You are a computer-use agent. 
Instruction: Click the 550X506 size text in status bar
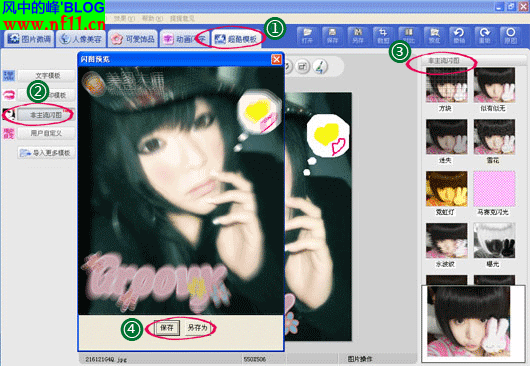coord(255,359)
